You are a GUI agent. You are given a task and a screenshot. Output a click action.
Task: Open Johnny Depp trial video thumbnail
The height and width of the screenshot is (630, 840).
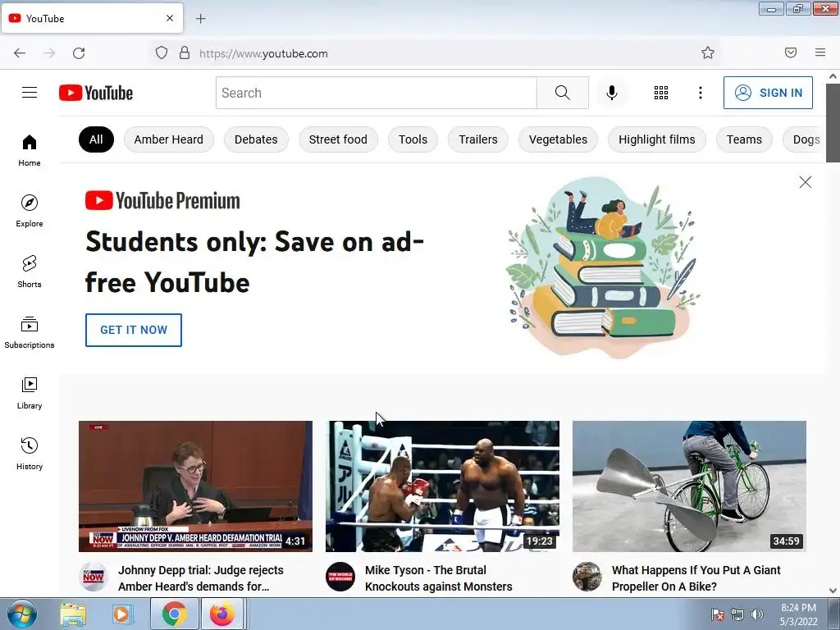(x=195, y=486)
